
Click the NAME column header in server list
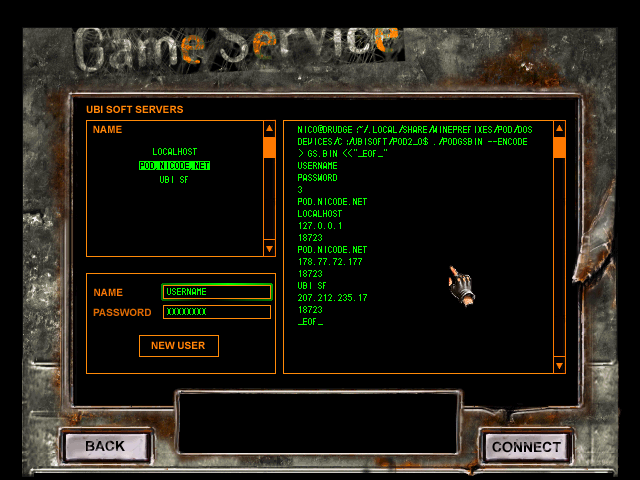tap(107, 129)
